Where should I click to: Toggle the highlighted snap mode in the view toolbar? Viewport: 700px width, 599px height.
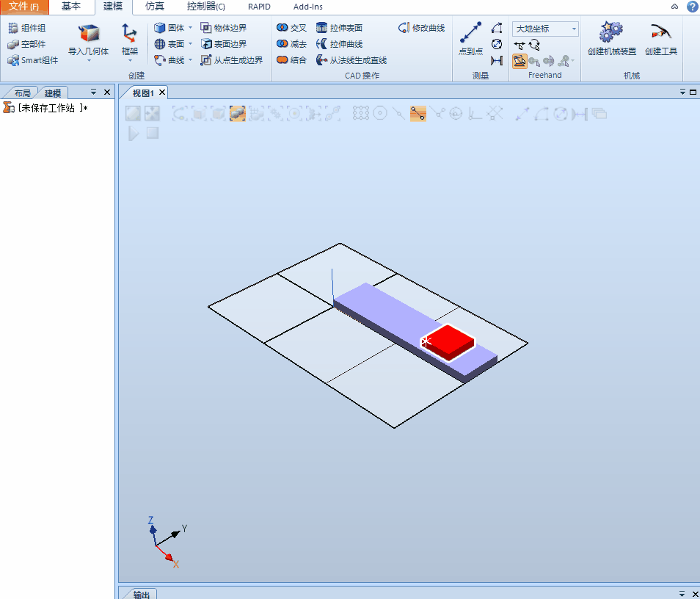238,114
